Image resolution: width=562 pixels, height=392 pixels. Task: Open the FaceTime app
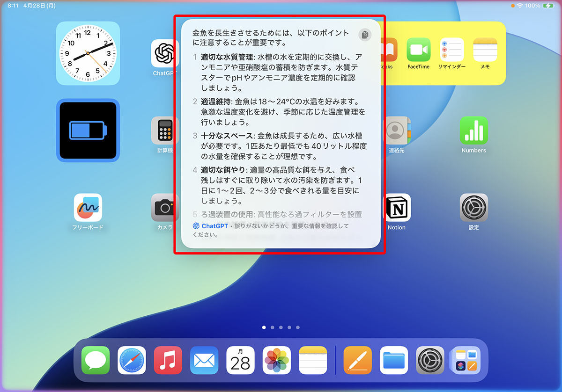(x=418, y=50)
